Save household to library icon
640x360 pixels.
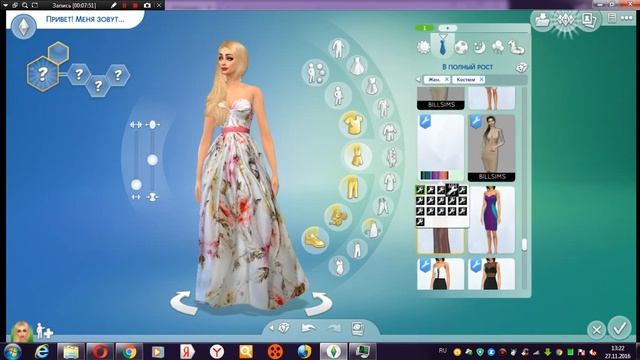pos(542,20)
